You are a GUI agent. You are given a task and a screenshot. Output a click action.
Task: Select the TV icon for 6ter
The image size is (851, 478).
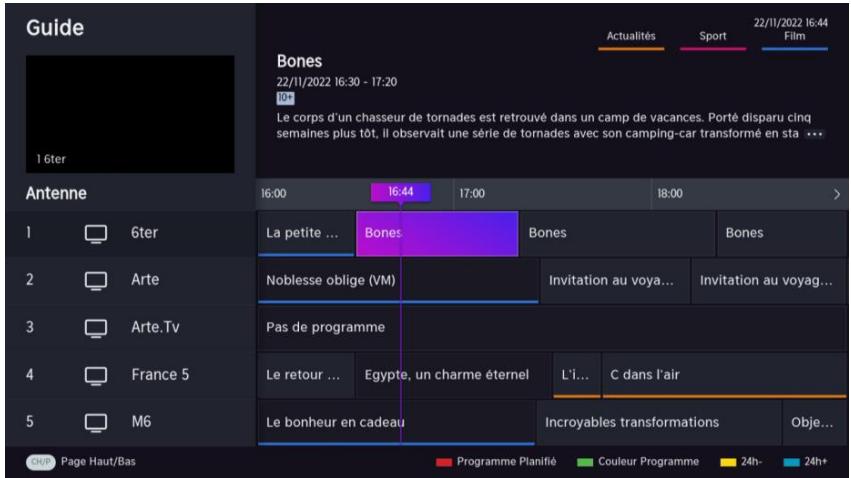96,234
